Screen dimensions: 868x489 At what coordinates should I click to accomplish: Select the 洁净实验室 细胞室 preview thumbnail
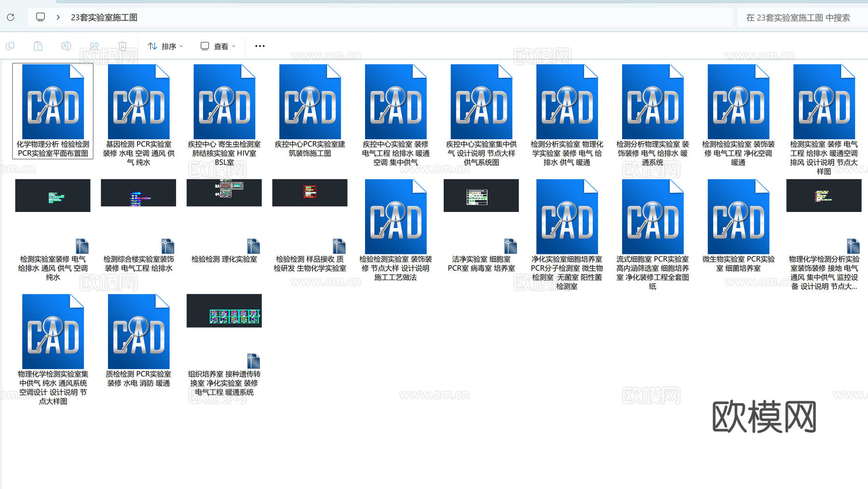[x=481, y=195]
